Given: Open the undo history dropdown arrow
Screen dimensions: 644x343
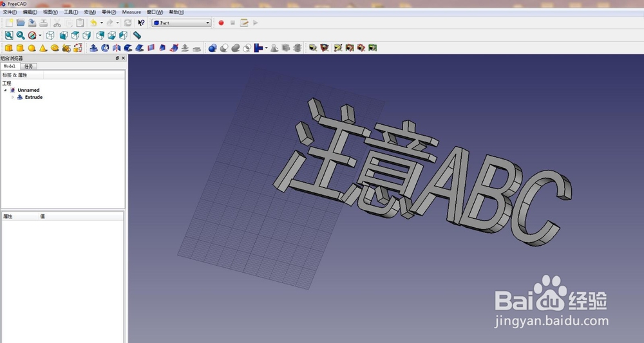Looking at the screenshot, I should (x=102, y=23).
